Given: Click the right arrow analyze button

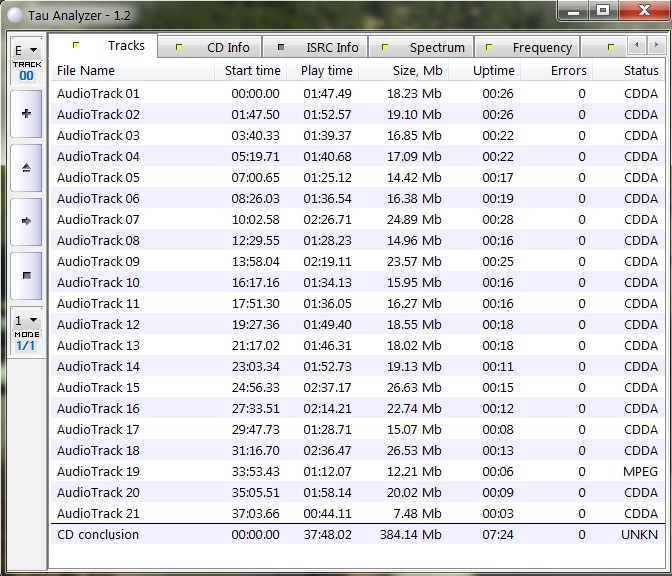Looking at the screenshot, I should [x=25, y=220].
